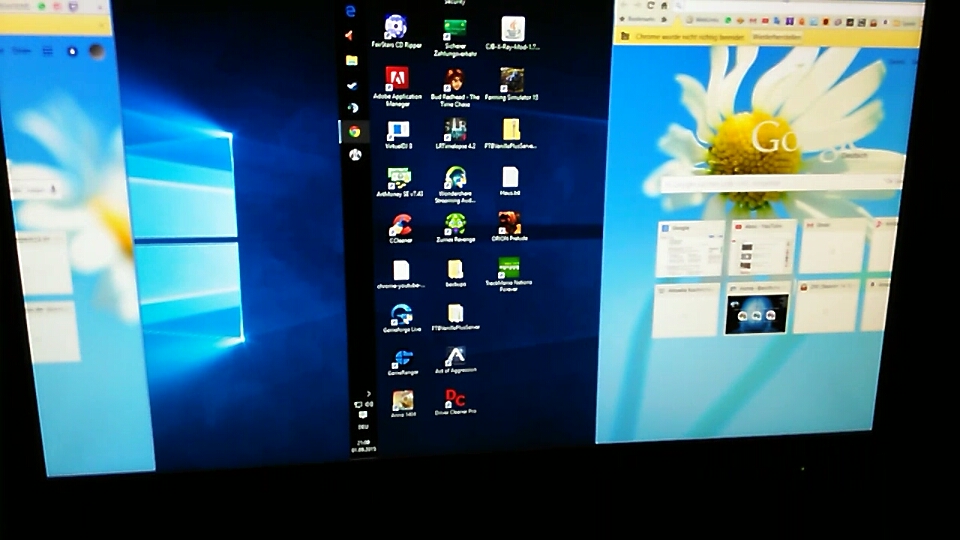The image size is (960, 540).
Task: Open the VirtualDJ 8 shortcut
Action: [x=398, y=135]
